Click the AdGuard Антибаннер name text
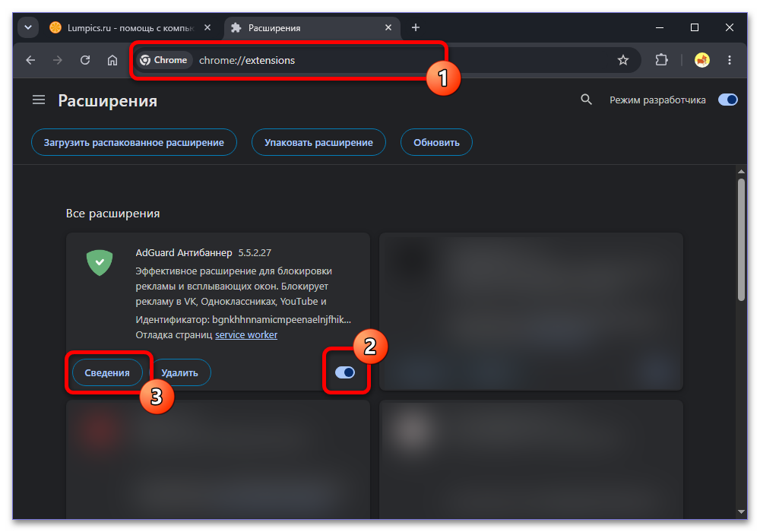Image resolution: width=760 pixels, height=532 pixels. coord(184,252)
